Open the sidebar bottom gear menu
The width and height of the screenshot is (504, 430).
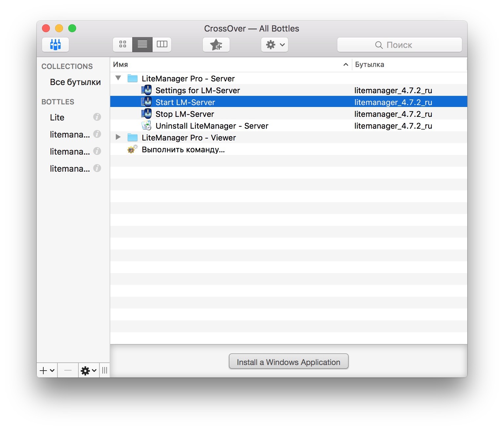pyautogui.click(x=89, y=371)
